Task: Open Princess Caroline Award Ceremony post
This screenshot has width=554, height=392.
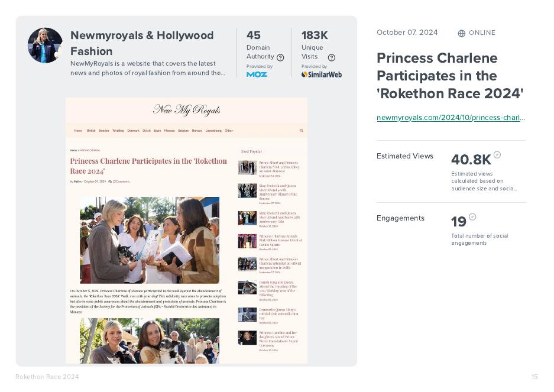Action: coord(278,339)
